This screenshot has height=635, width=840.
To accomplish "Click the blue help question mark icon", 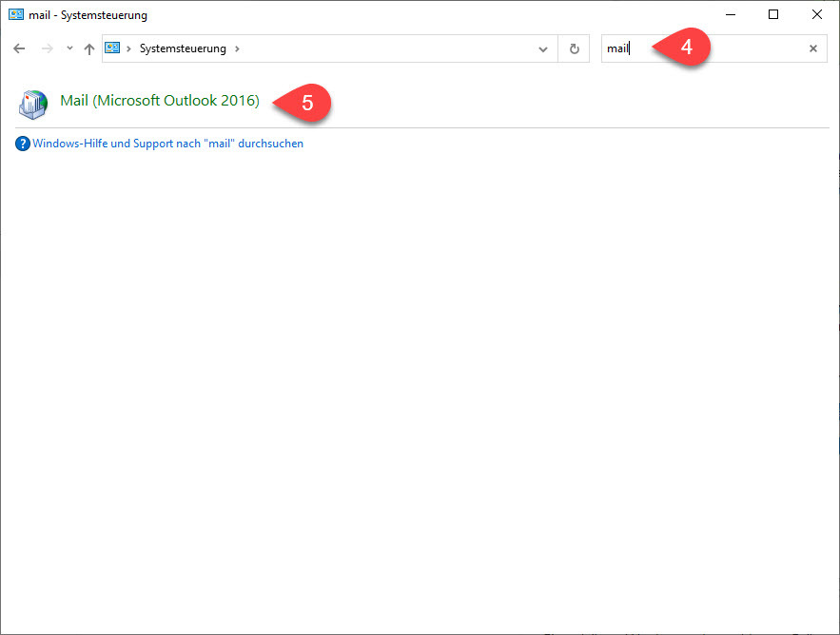I will (23, 144).
